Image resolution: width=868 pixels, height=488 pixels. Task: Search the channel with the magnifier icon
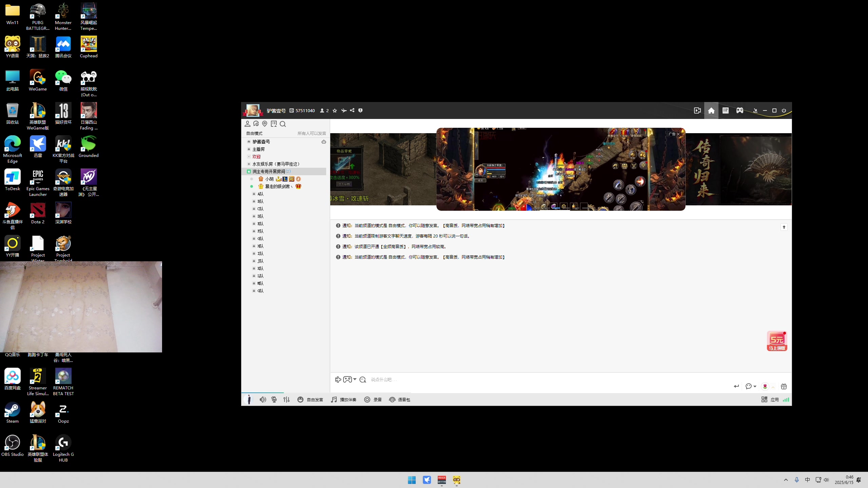click(283, 124)
